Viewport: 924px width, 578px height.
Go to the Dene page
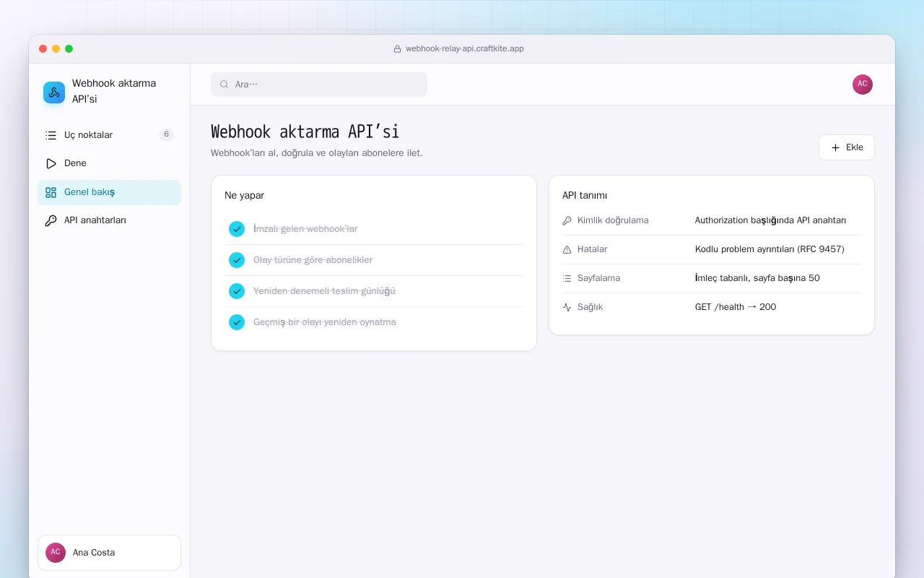point(109,163)
